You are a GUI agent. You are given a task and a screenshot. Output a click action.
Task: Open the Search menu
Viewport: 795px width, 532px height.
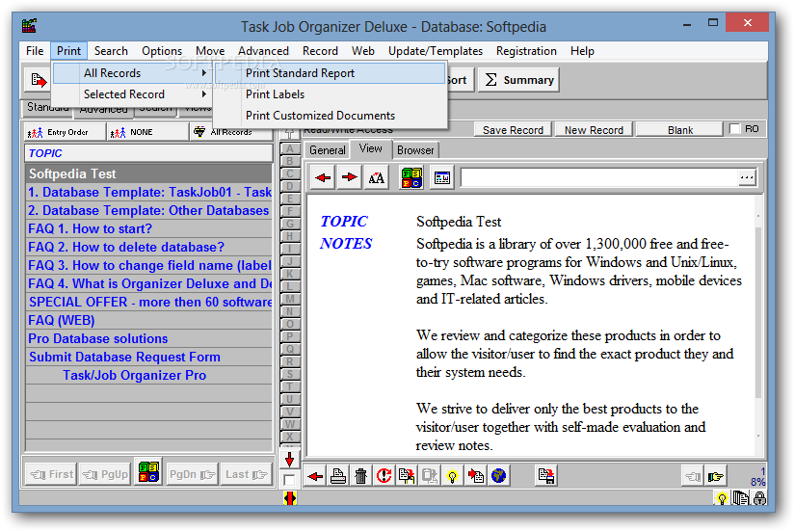pos(111,51)
